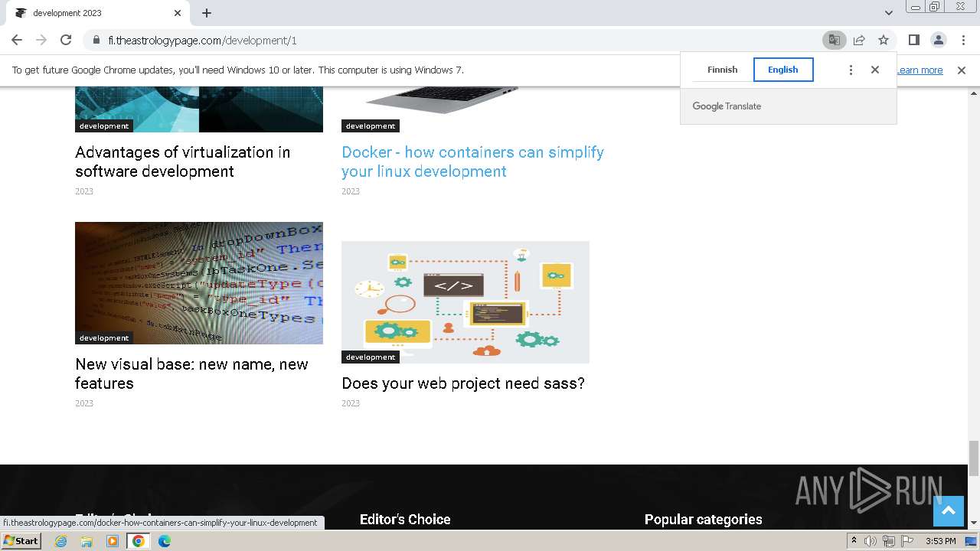This screenshot has height=551, width=980.
Task: Open the Windows Start menu
Action: point(21,541)
